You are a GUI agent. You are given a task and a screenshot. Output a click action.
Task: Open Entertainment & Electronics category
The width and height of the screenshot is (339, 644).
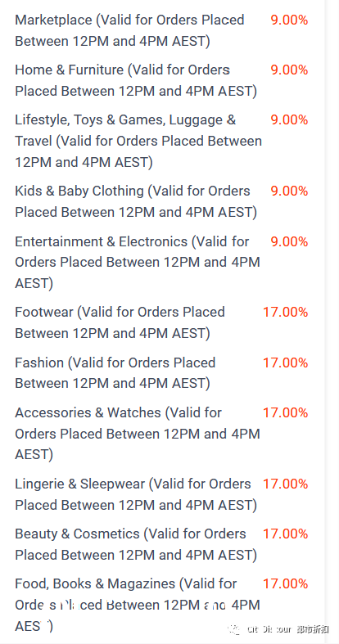click(138, 262)
